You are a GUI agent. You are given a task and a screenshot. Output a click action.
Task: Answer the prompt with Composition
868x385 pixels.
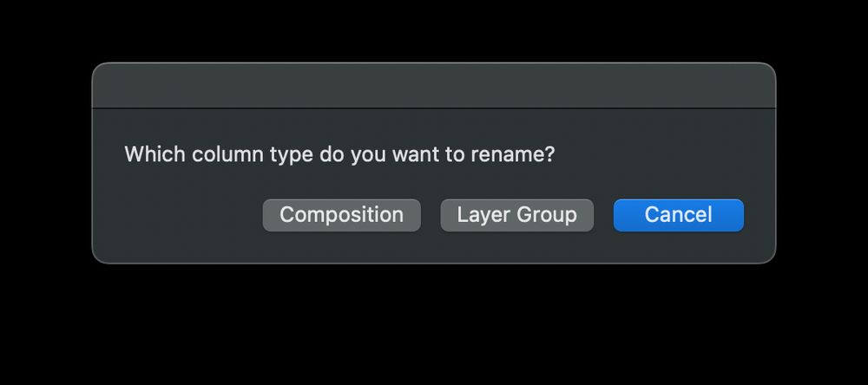341,215
